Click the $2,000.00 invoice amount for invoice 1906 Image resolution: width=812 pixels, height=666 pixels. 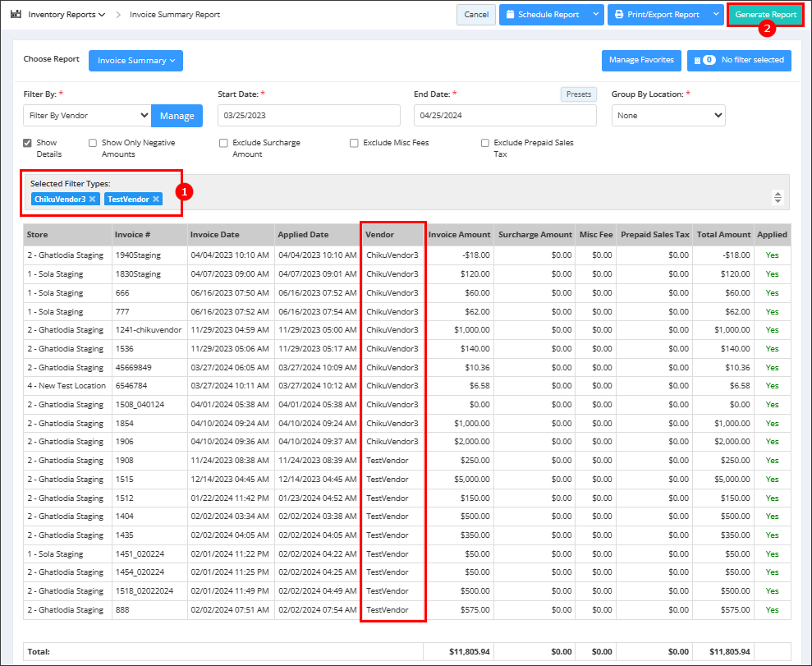[x=472, y=442]
